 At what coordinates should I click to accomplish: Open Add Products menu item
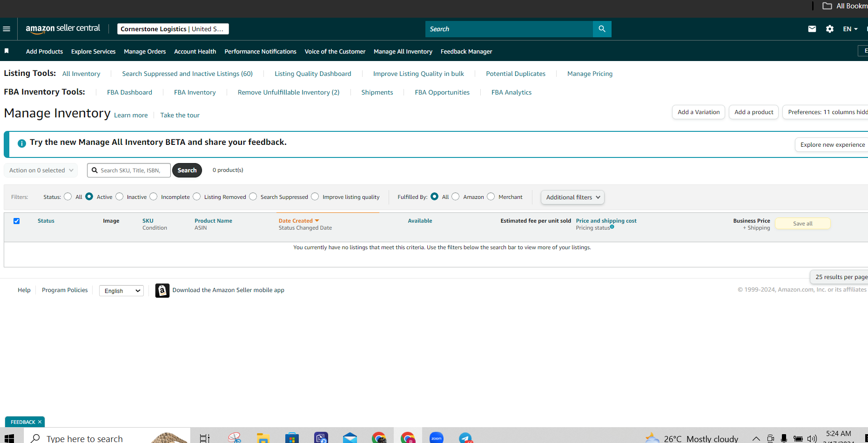click(44, 51)
